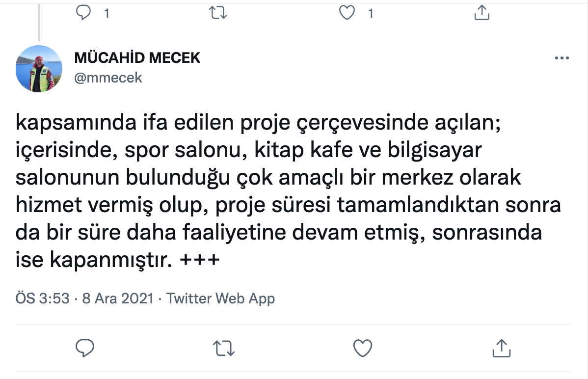The width and height of the screenshot is (588, 379).
Task: Open the Twitter Web App source link
Action: pos(220,298)
